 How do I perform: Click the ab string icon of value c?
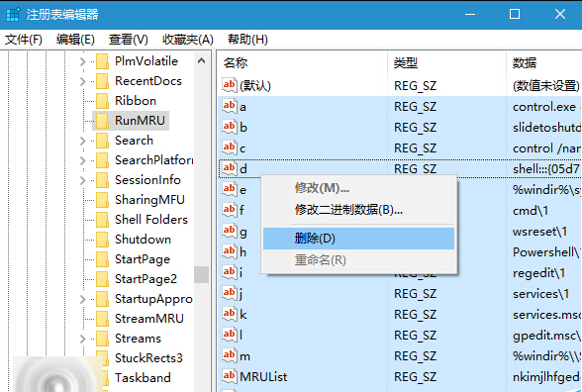coord(230,147)
